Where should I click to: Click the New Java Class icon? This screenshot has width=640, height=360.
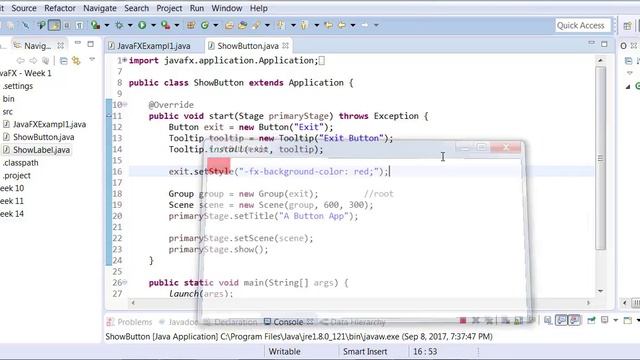pyautogui.click(x=204, y=25)
